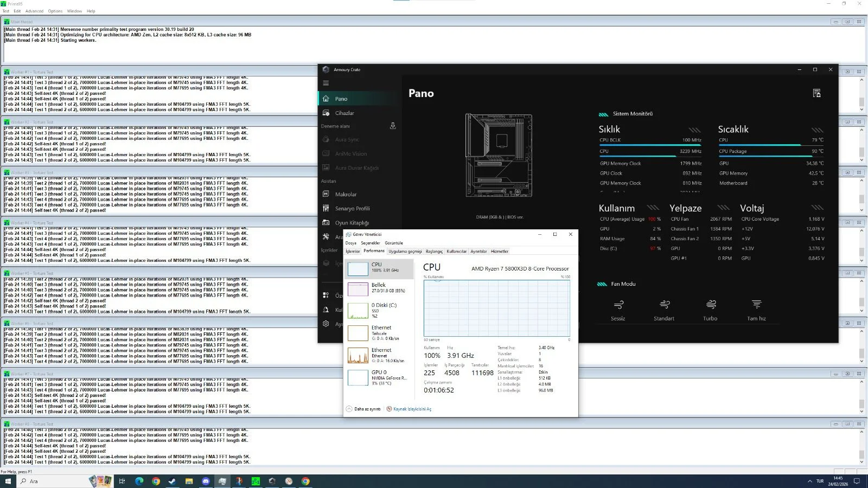
Task: Open the Window menu in Prime95
Action: click(74, 11)
